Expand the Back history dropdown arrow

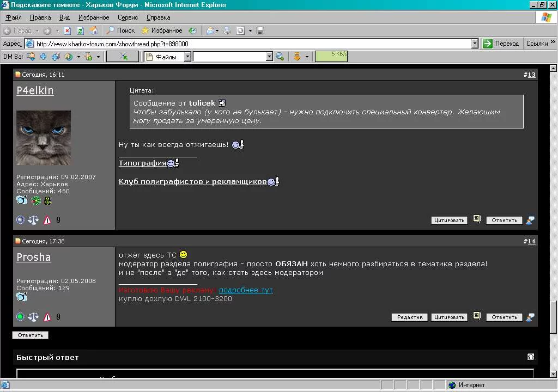(x=38, y=30)
